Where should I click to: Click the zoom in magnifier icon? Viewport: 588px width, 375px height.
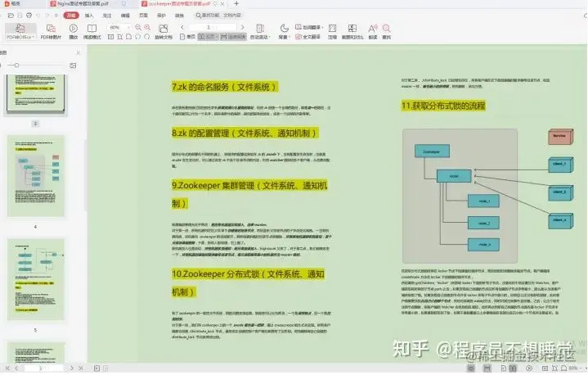click(147, 27)
